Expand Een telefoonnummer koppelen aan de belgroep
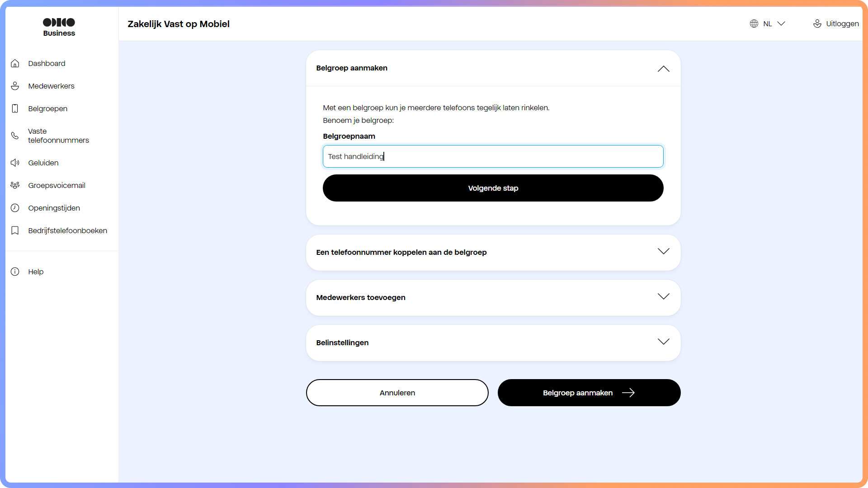Viewport: 868px width, 488px height. click(663, 252)
